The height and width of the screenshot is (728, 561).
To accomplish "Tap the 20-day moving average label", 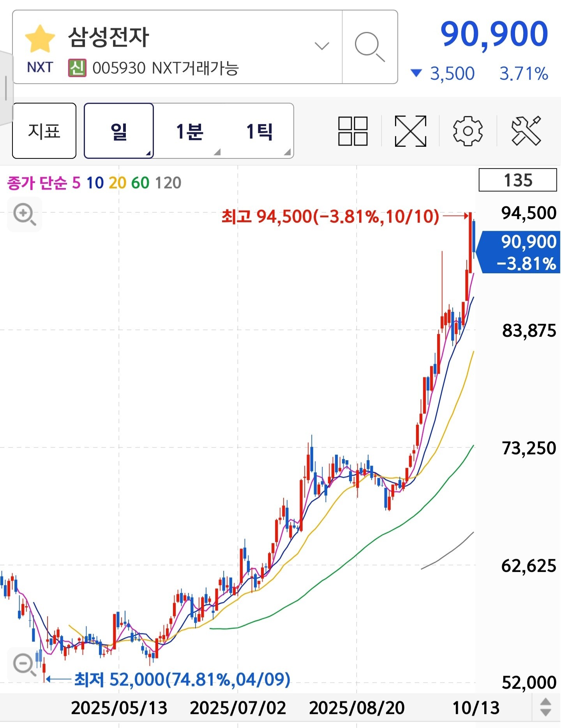I will pyautogui.click(x=118, y=183).
